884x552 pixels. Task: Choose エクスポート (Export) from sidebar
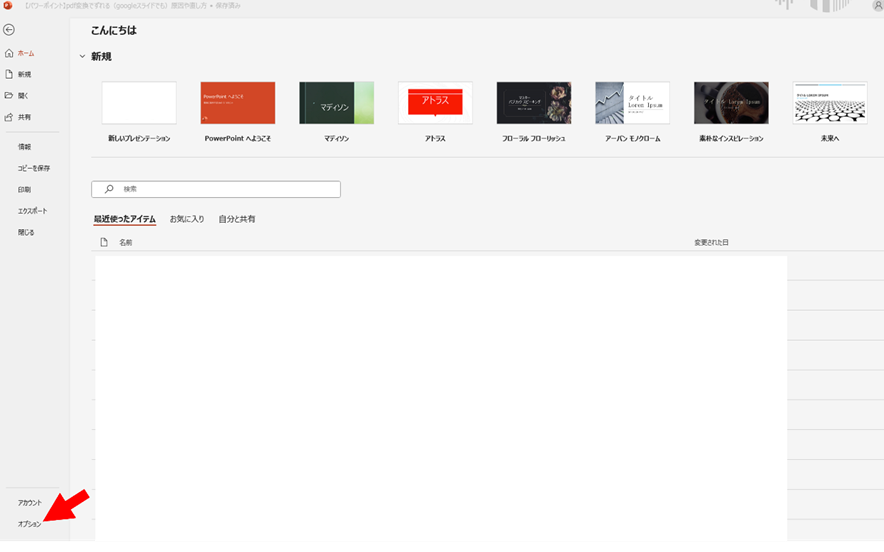point(32,211)
